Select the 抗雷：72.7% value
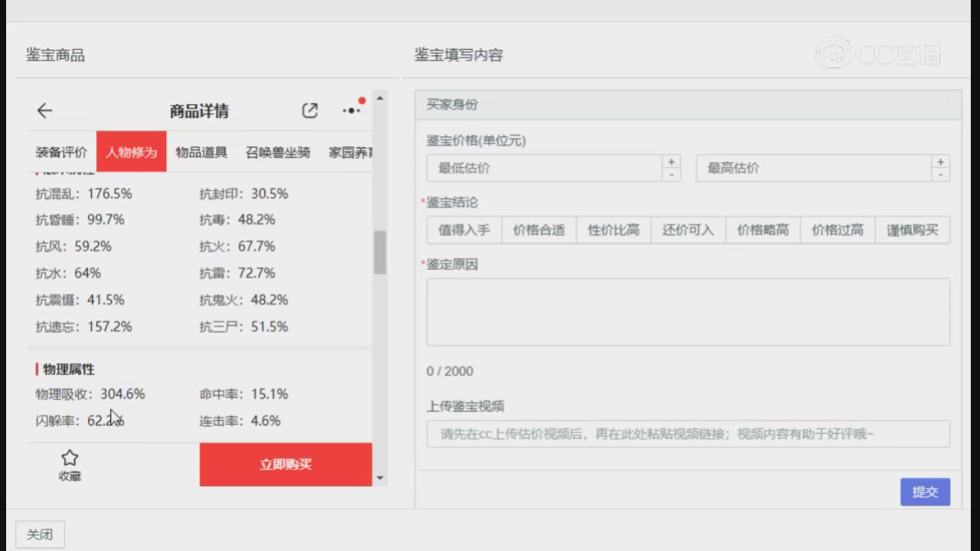The height and width of the screenshot is (551, 980). point(237,273)
